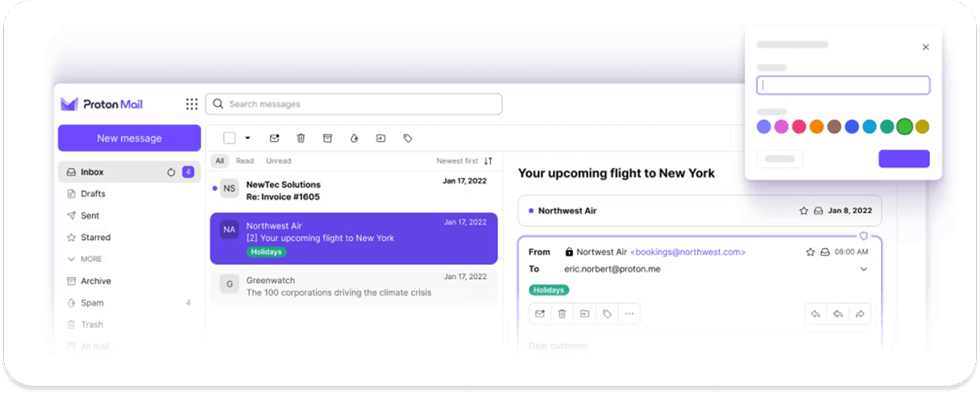This screenshot has width=980, height=394.
Task: Click the Inbox unread count badge 4
Action: (x=188, y=172)
